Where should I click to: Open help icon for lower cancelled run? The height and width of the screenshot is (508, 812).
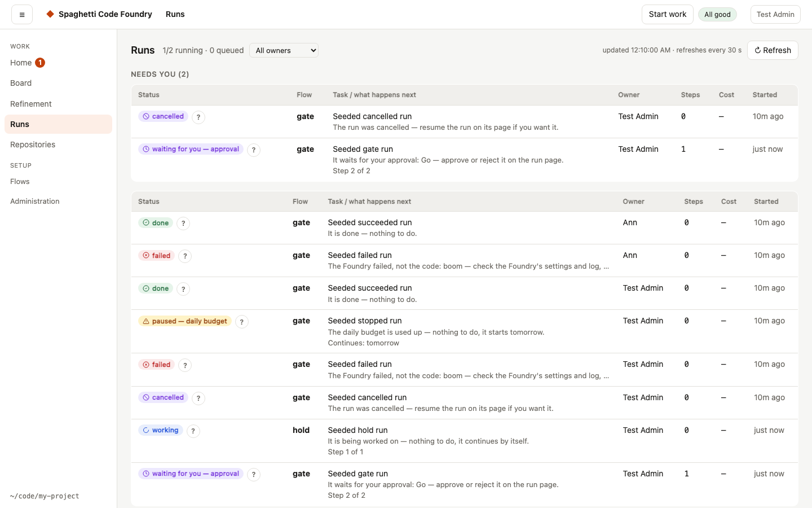198,398
